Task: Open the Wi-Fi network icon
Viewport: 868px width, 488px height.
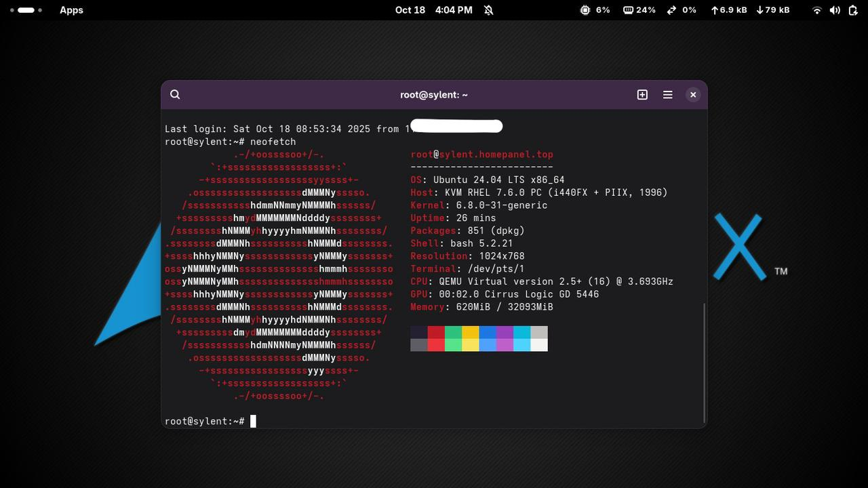Action: [817, 10]
